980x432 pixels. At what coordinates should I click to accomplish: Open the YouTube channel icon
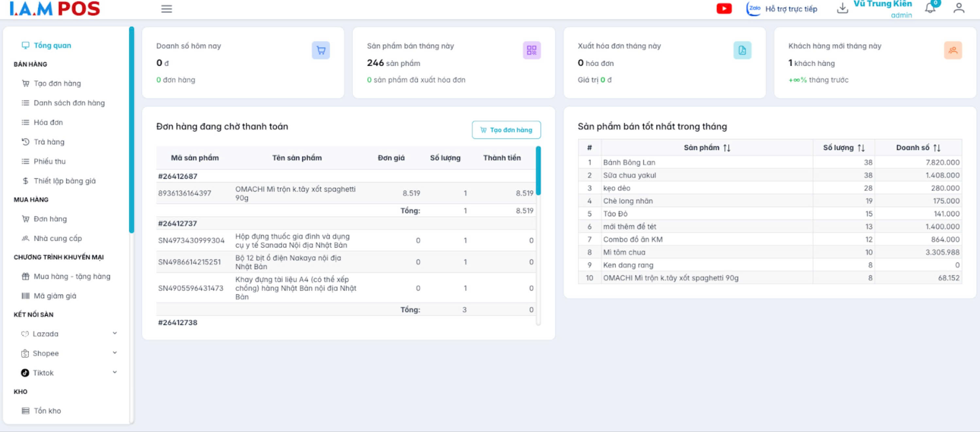tap(724, 8)
